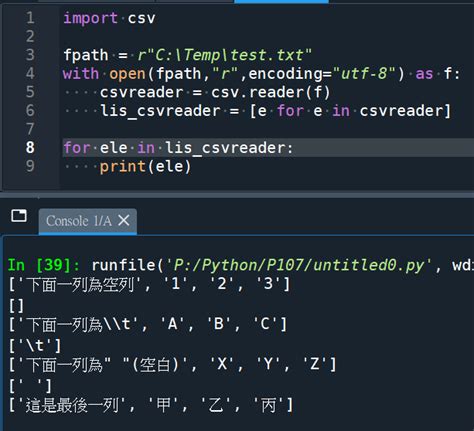This screenshot has height=431, width=474.
Task: Click the lis_csvreader list comprehension line
Action: [276, 111]
